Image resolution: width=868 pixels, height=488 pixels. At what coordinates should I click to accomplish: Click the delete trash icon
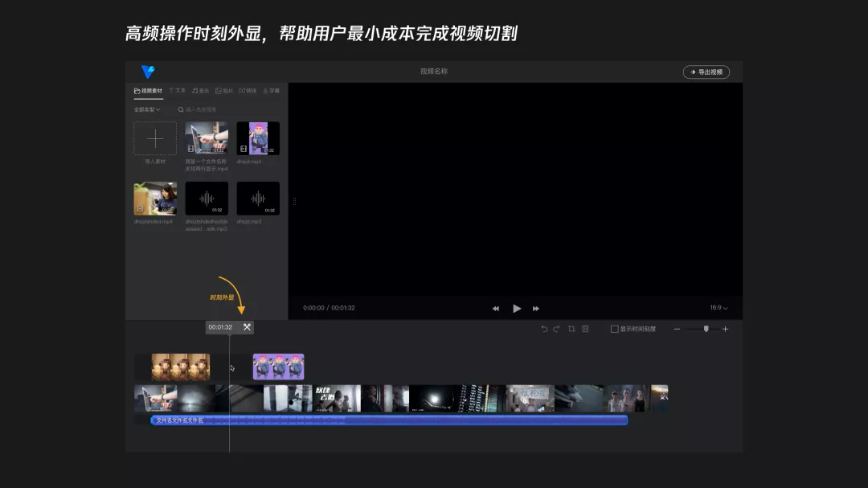[585, 329]
